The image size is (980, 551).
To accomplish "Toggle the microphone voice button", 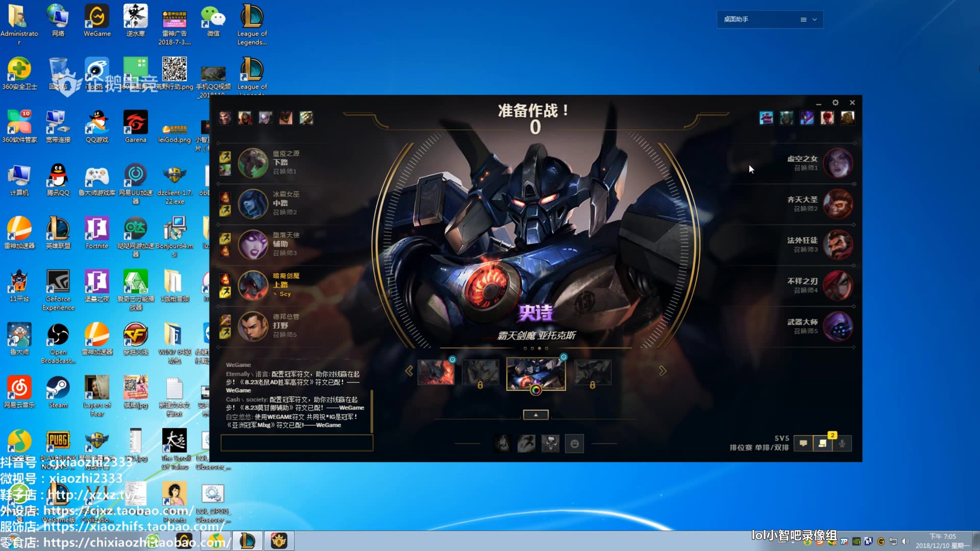I will point(842,443).
